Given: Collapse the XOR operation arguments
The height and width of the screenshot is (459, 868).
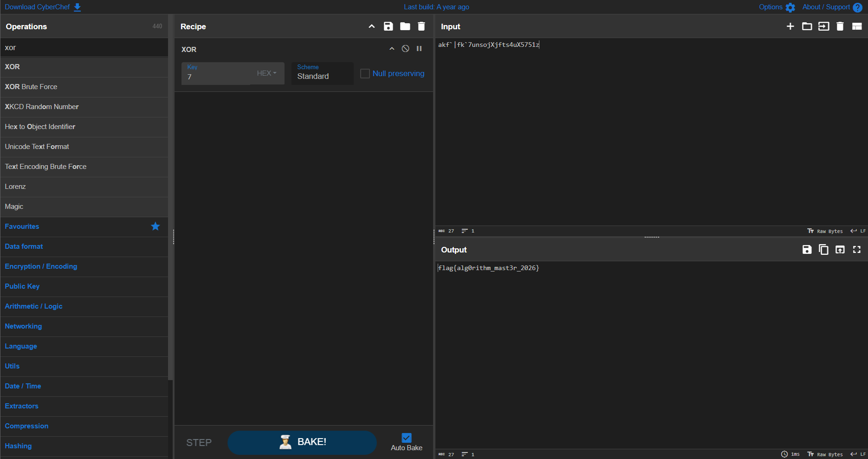Looking at the screenshot, I should click(392, 49).
